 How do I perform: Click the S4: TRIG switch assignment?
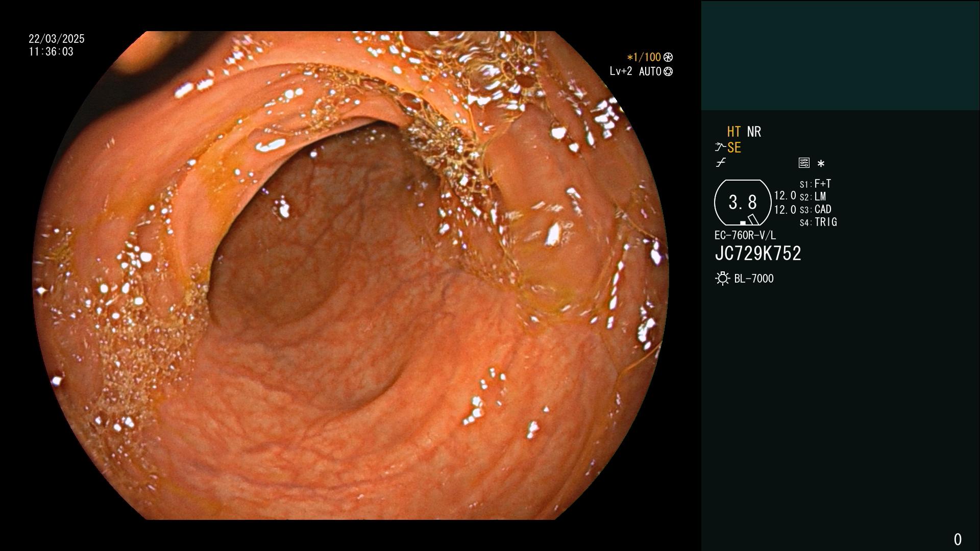[818, 222]
